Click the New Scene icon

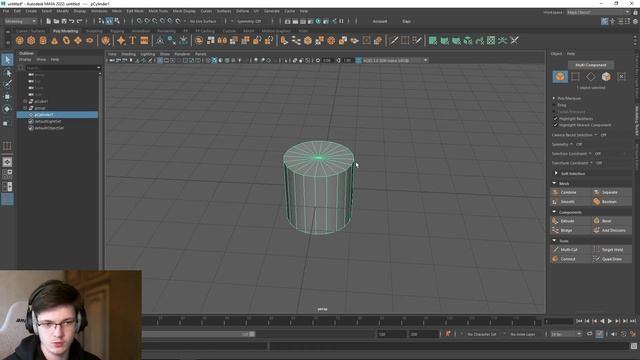click(x=49, y=21)
